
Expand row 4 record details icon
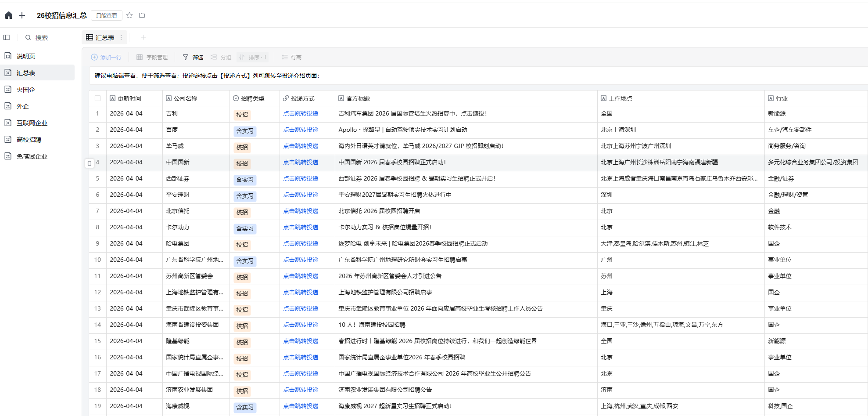coord(90,163)
